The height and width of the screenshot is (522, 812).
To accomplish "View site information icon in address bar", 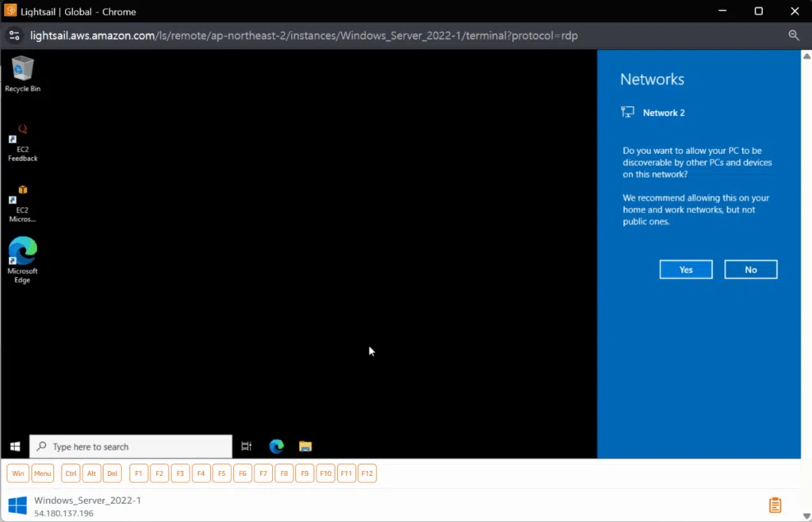I will pyautogui.click(x=13, y=35).
